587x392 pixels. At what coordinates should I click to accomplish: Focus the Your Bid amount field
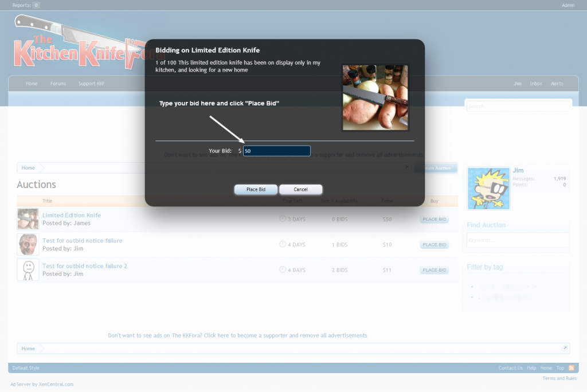(x=277, y=151)
